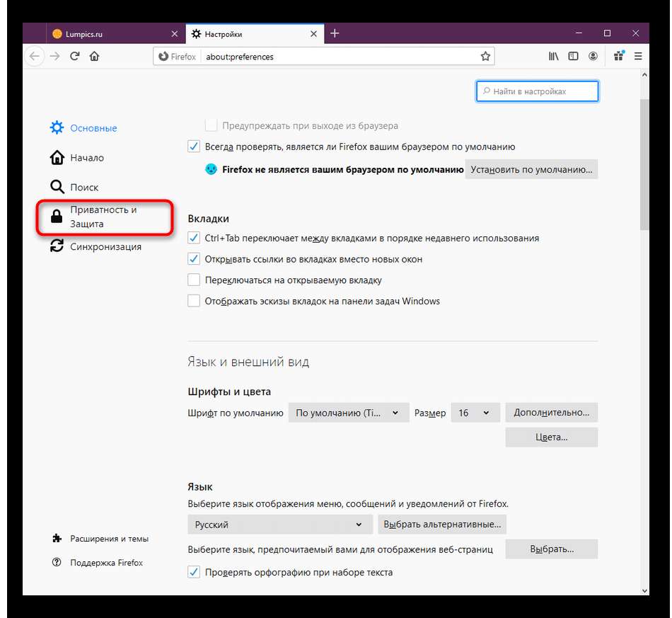Open the Firefox account icon

click(x=593, y=56)
